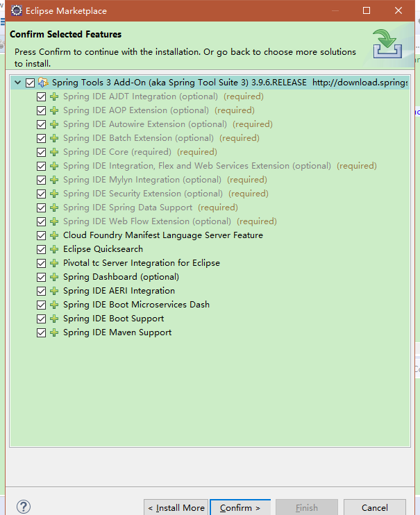Image resolution: width=420 pixels, height=515 pixels.
Task: Toggle Spring IDE Core checkbox
Action: (42, 152)
